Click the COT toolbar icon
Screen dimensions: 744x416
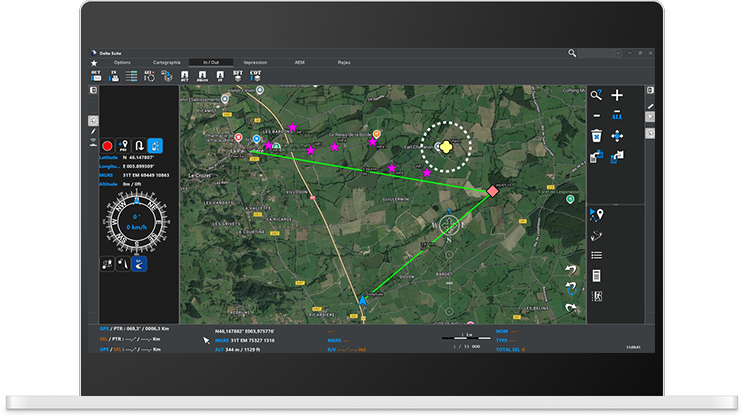point(256,75)
